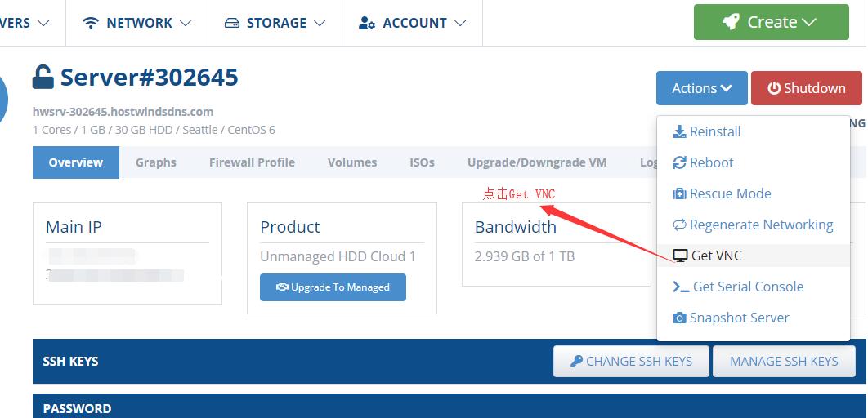Click the Get VNC monitor icon
Screen dimensions: 868x418
tap(680, 256)
